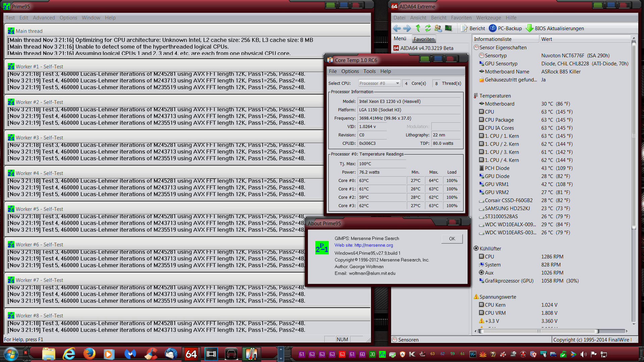This screenshot has width=644, height=362.
Task: Open the Tools menu in Core Temp
Action: [369, 71]
